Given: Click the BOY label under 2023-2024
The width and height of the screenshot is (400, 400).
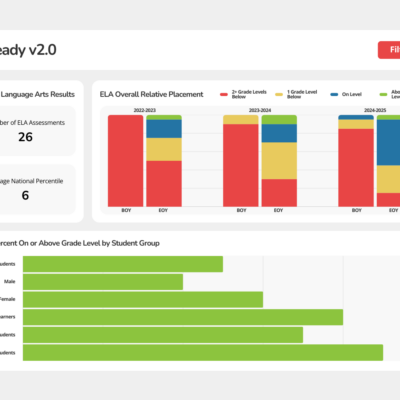Looking at the screenshot, I should (x=241, y=210).
